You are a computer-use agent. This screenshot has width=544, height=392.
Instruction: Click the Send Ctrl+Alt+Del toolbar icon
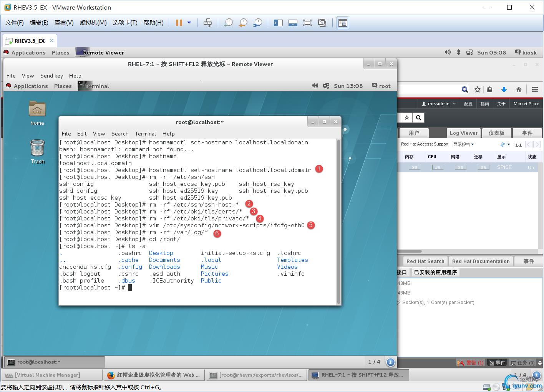207,23
